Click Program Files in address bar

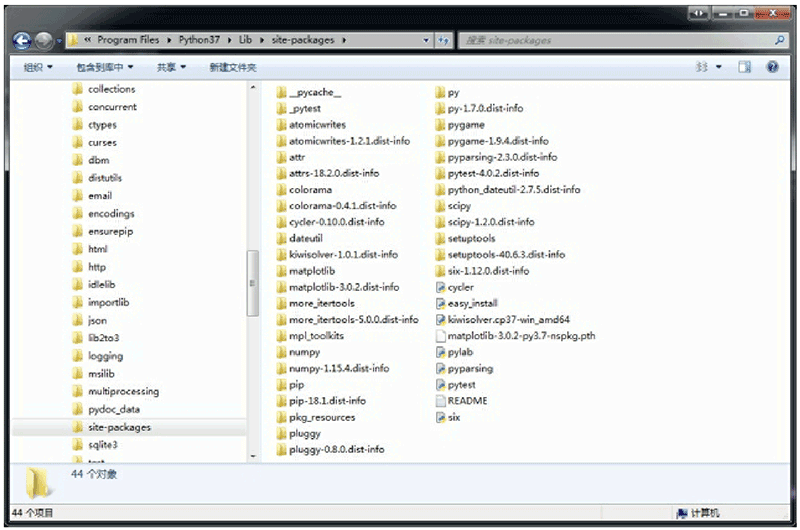(128, 40)
